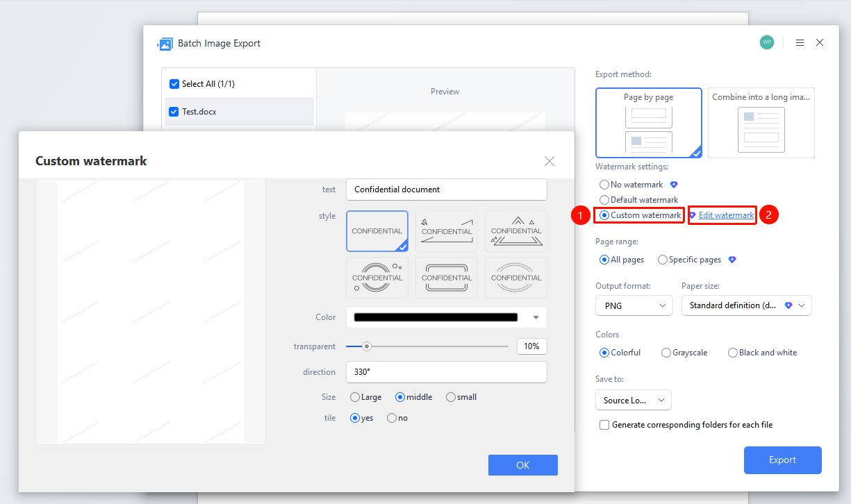
Task: Select the middle watermark size
Action: coord(400,397)
